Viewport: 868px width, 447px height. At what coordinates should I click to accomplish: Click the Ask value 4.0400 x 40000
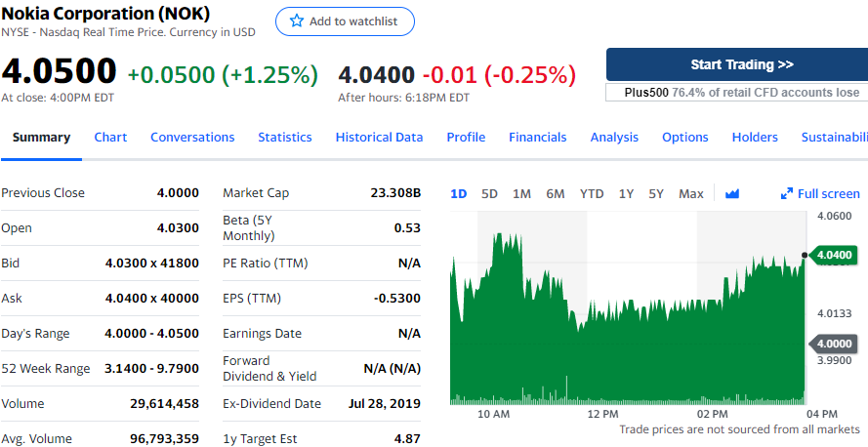(x=152, y=299)
